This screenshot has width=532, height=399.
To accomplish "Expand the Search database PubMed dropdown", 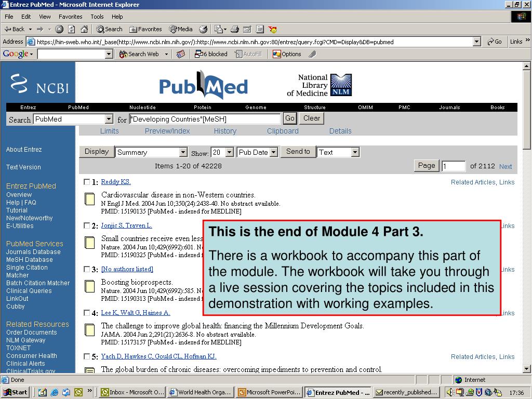I will (109, 119).
